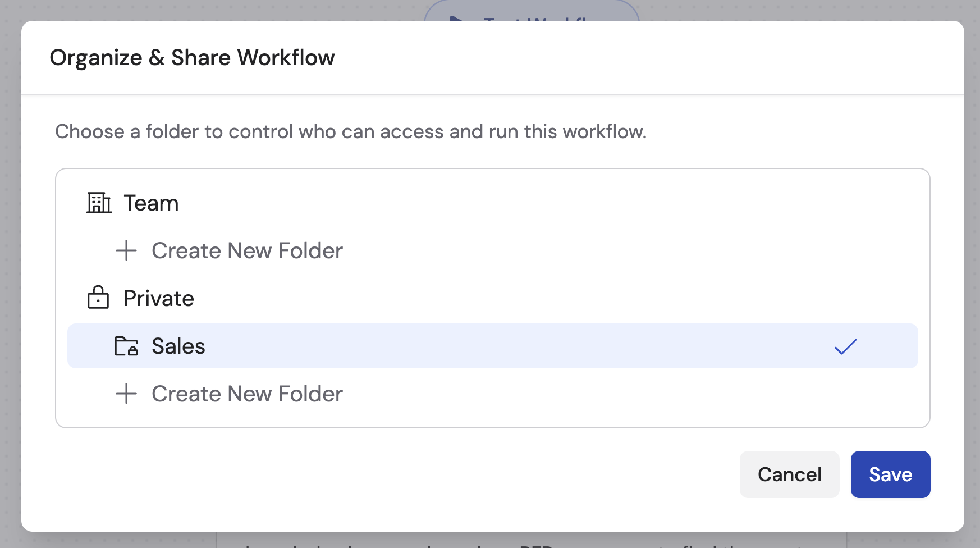Cancel the Organize & Share dialog

(x=789, y=474)
